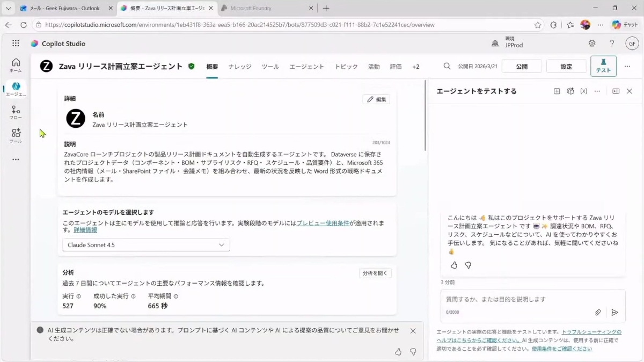Click the 公開 button
This screenshot has width=644, height=362.
pos(522,67)
